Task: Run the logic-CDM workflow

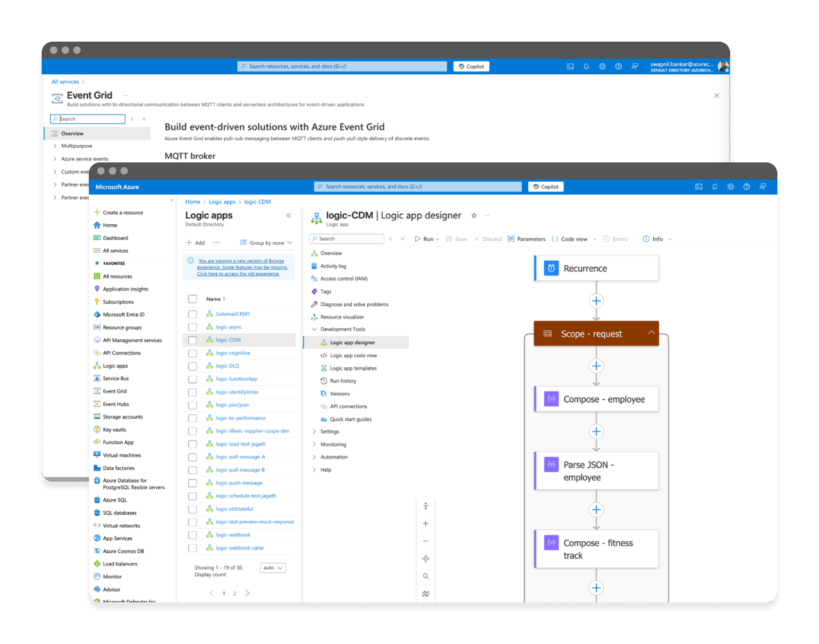Action: (428, 239)
